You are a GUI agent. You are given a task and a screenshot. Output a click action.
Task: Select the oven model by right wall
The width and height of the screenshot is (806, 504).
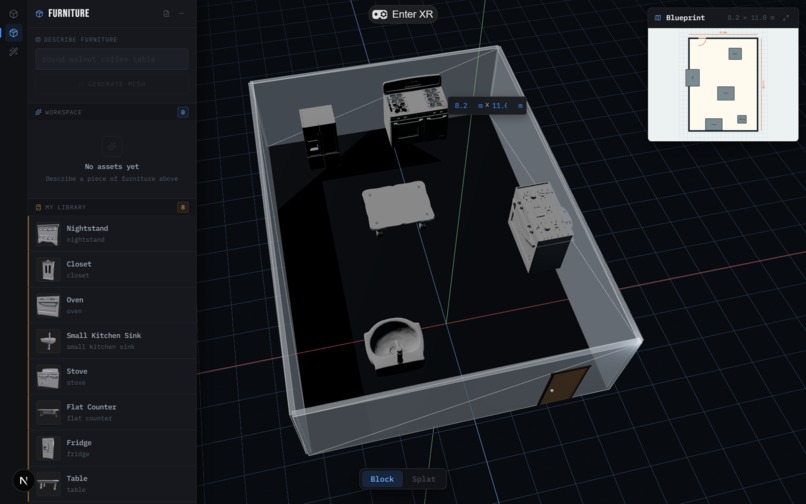tap(540, 226)
